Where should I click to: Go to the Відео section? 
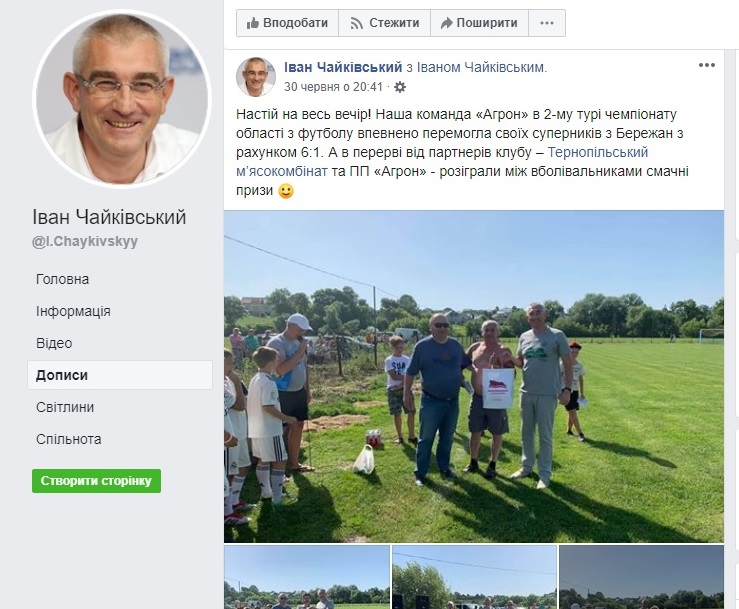tap(54, 343)
